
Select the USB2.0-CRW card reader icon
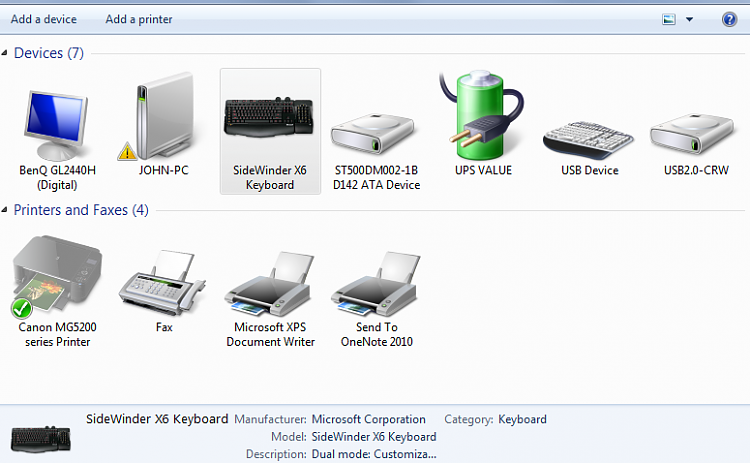692,133
